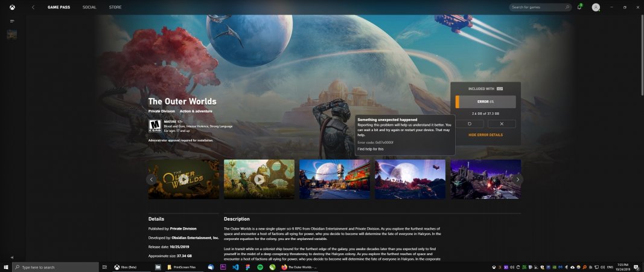Click the OneDrive cloud tray icon
The width and height of the screenshot is (644, 272).
pyautogui.click(x=573, y=267)
